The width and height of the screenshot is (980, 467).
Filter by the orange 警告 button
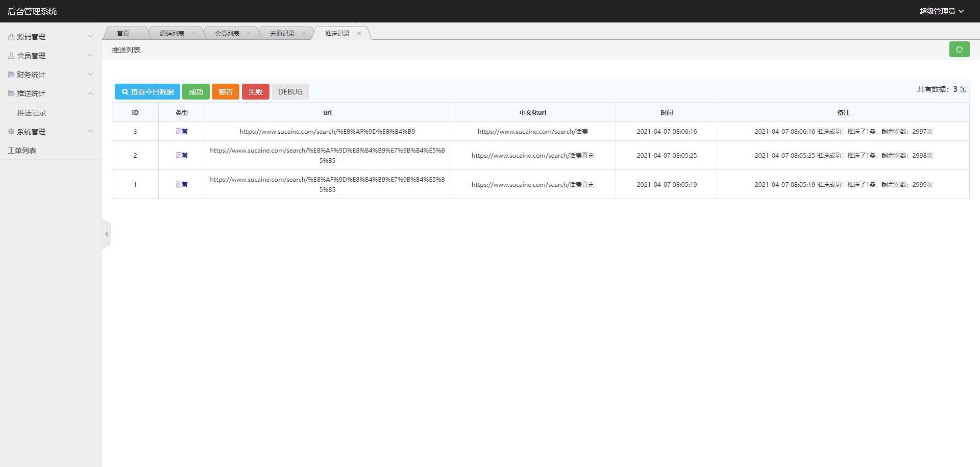tap(226, 92)
